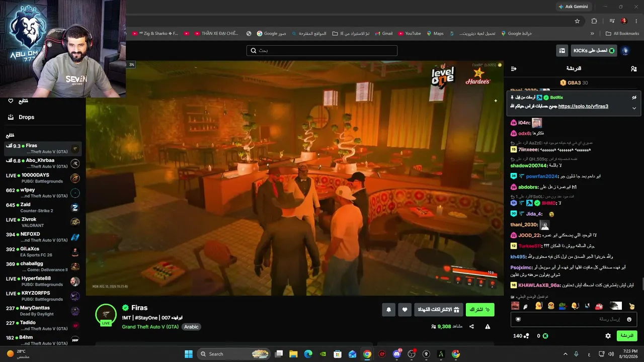Bookmark this page with star icon
Screen dimensions: 644x362
click(x=577, y=21)
